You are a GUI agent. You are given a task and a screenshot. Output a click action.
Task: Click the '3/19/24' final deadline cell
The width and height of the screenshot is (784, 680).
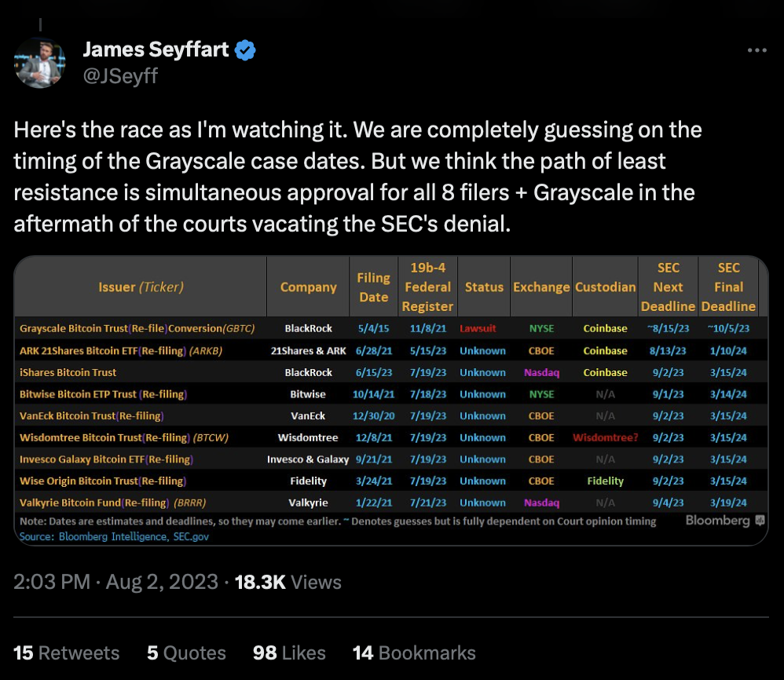728,503
